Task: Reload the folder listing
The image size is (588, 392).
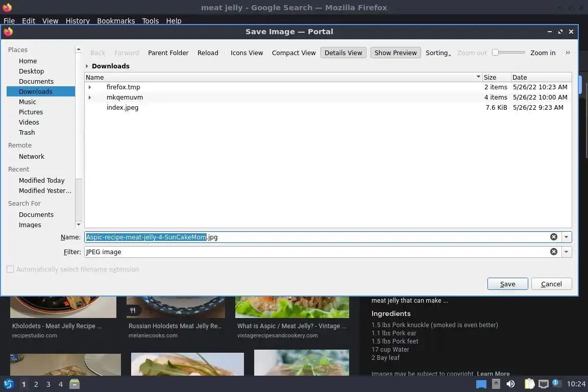Action: [208, 53]
